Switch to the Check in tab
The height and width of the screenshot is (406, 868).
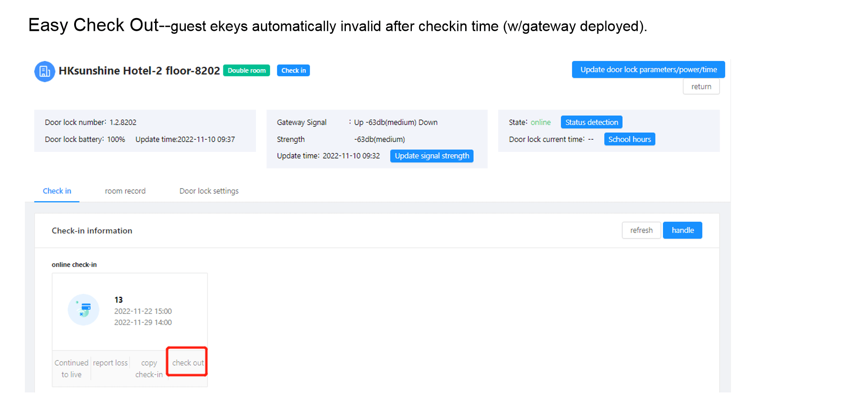pos(57,191)
